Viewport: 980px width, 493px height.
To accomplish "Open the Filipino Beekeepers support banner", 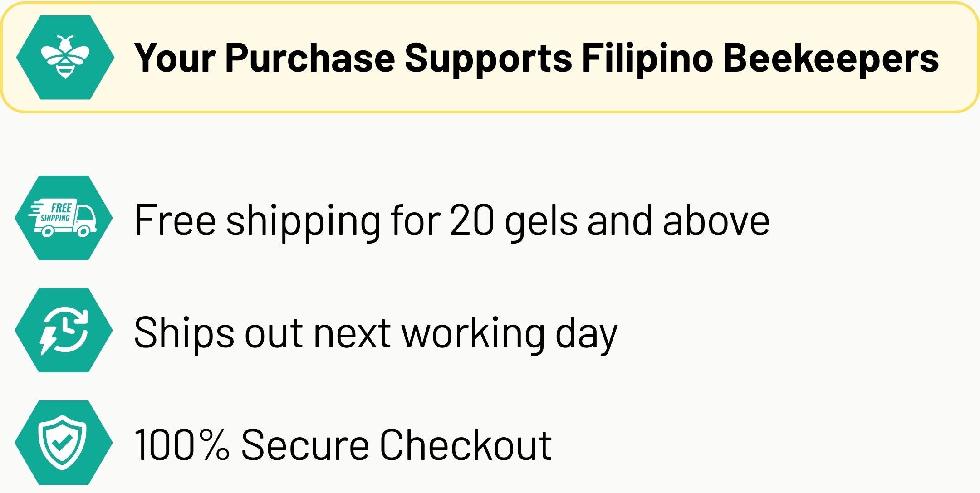I will [490, 57].
